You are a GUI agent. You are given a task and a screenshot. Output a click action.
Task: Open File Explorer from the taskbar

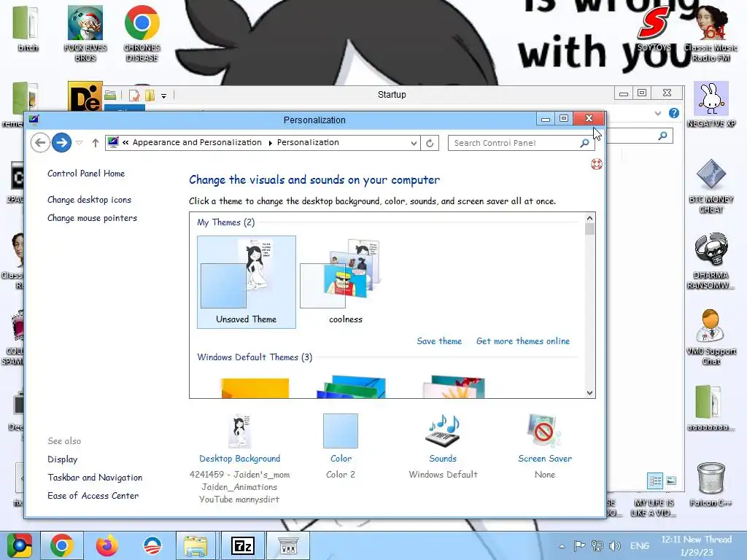pos(196,545)
